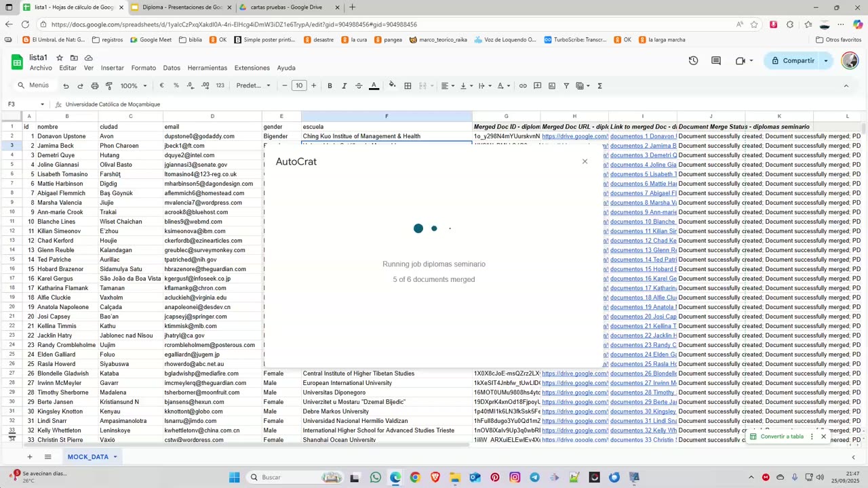The height and width of the screenshot is (488, 868).
Task: Open table views dropdown in toolbar
Action: coord(583,86)
